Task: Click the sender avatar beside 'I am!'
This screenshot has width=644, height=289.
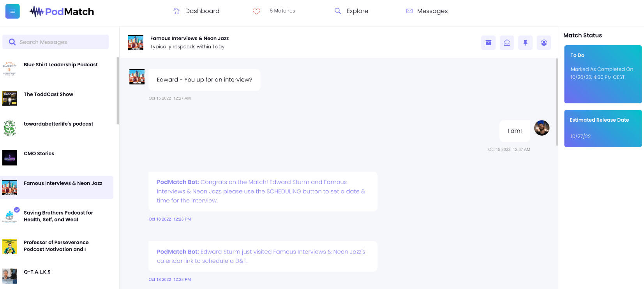Action: coord(542,128)
